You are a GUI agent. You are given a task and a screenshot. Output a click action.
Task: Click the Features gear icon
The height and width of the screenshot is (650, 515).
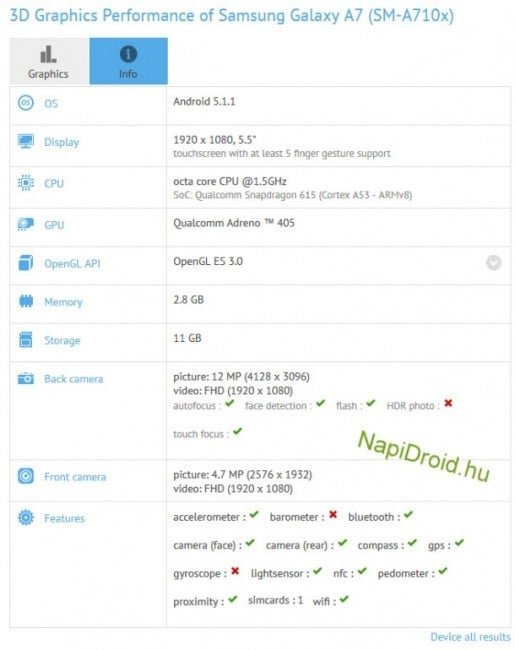click(26, 517)
